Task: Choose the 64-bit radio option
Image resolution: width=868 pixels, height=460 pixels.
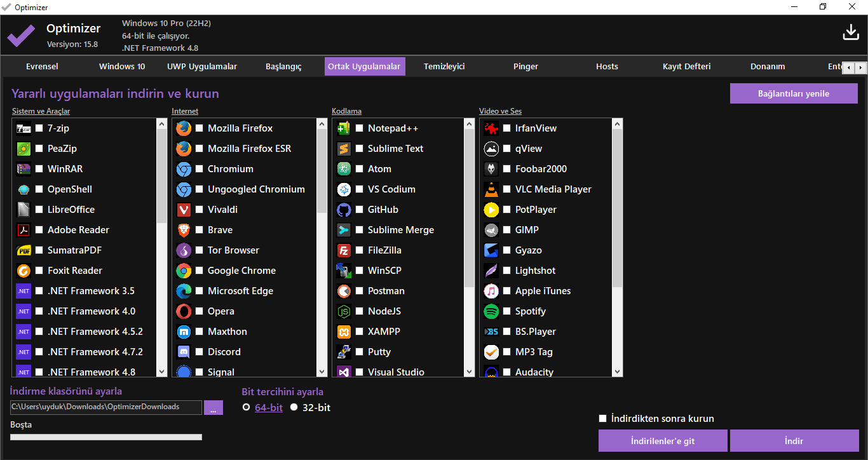Action: pos(247,408)
